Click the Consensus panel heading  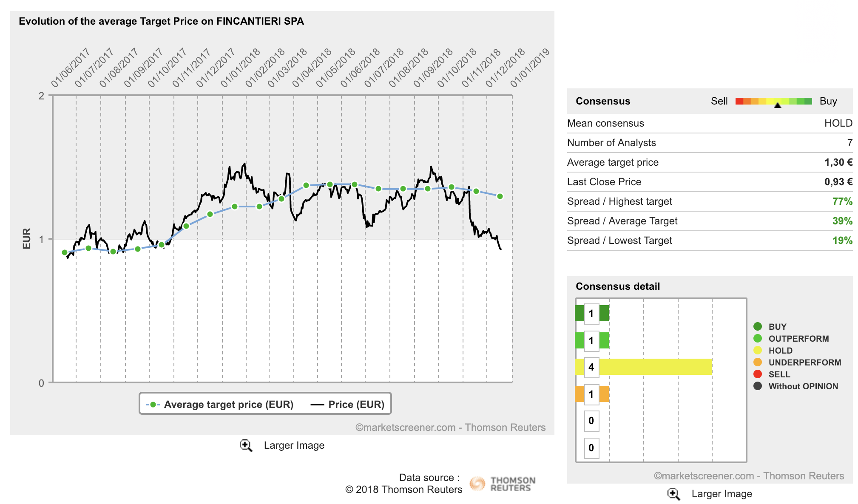click(x=603, y=101)
